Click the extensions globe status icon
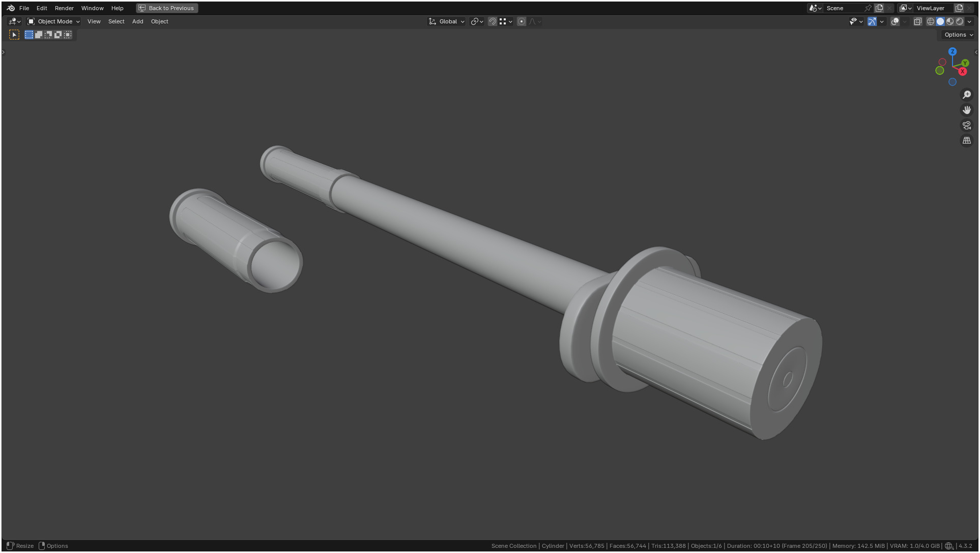 [949, 546]
